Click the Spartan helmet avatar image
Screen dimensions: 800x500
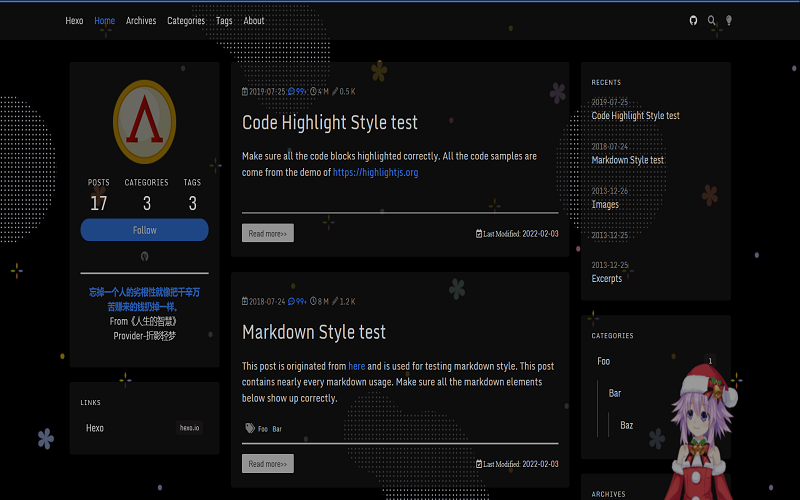[144, 122]
